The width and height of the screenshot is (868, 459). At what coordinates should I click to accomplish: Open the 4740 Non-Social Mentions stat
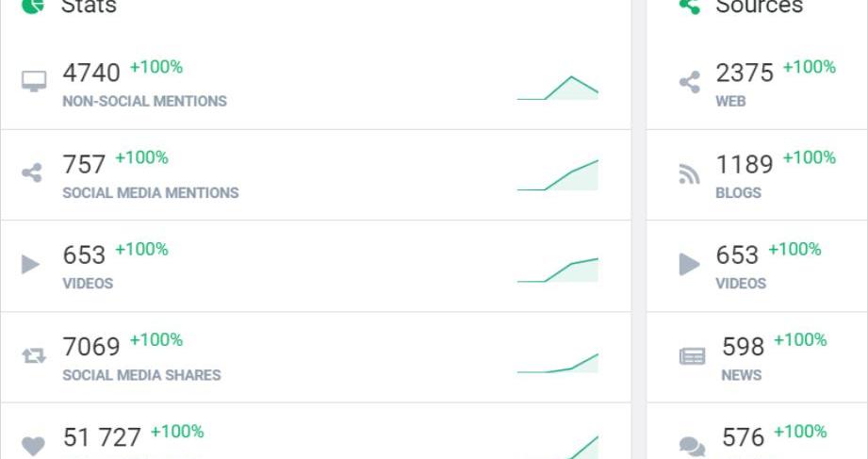coord(91,73)
